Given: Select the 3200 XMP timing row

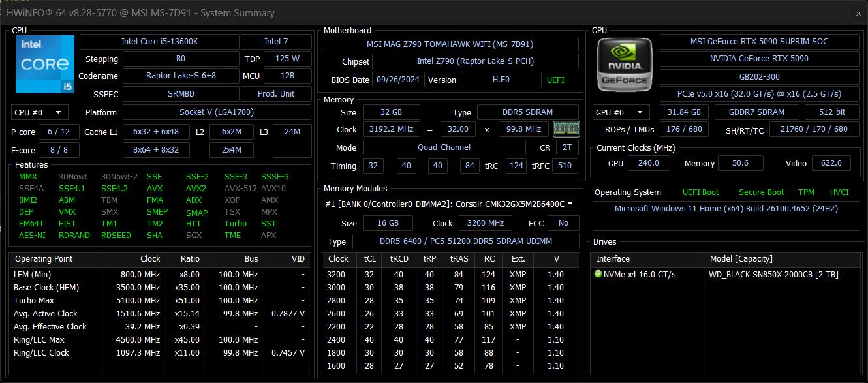Looking at the screenshot, I should tap(451, 275).
